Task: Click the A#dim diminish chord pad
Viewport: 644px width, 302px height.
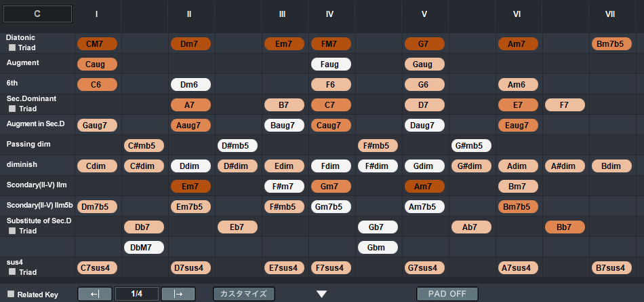Action: coord(565,166)
